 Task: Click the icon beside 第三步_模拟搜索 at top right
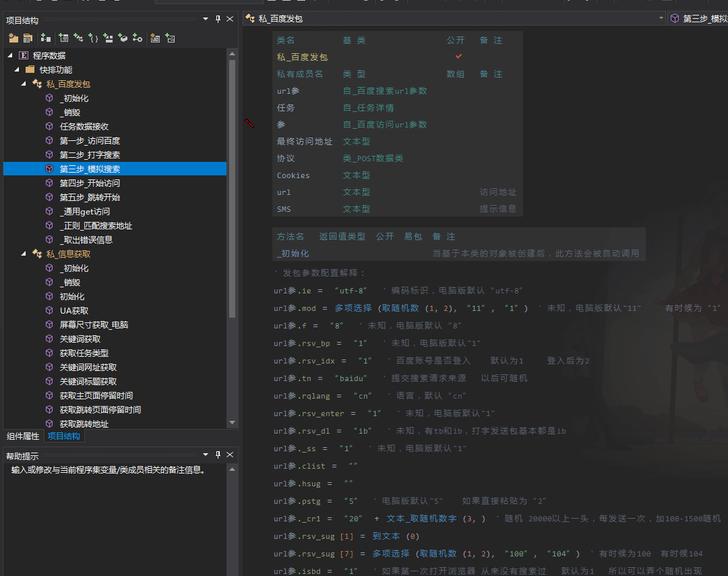point(675,19)
